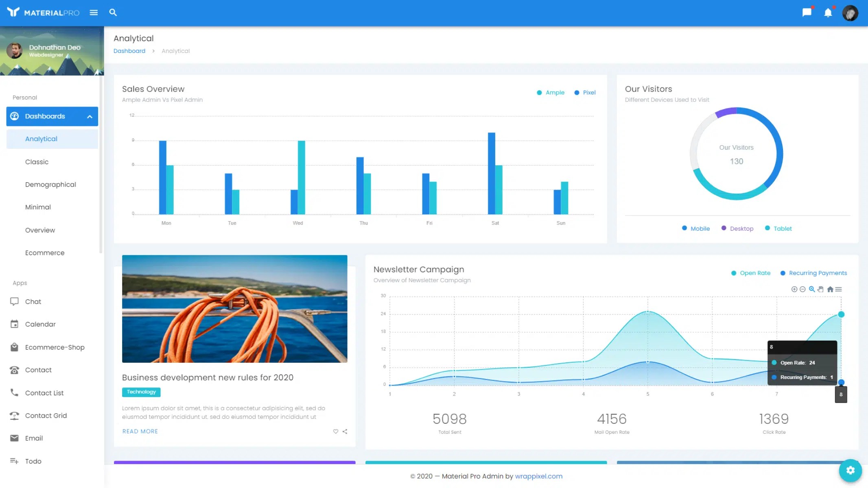This screenshot has width=868, height=488.
Task: Click the zoom-in icon on Newsletter Campaign chart
Action: [x=794, y=289]
